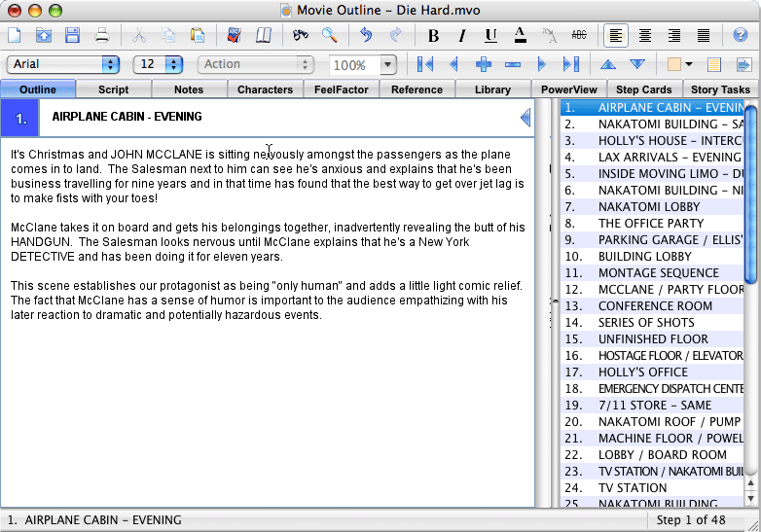Click the blue minus remove step icon

click(x=513, y=64)
